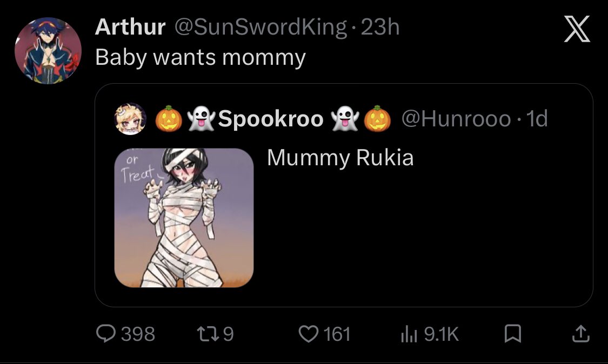Visit the @SunSwordKing handle
This screenshot has height=364, width=608.
click(260, 27)
